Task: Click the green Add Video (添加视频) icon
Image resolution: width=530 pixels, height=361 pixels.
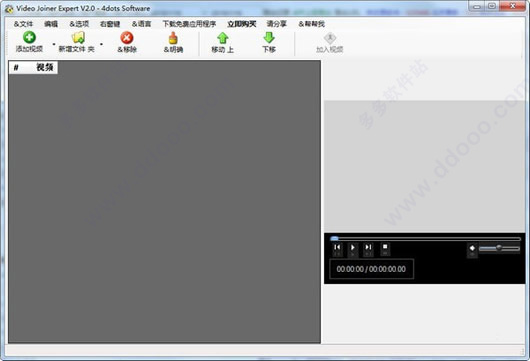Action: point(29,37)
